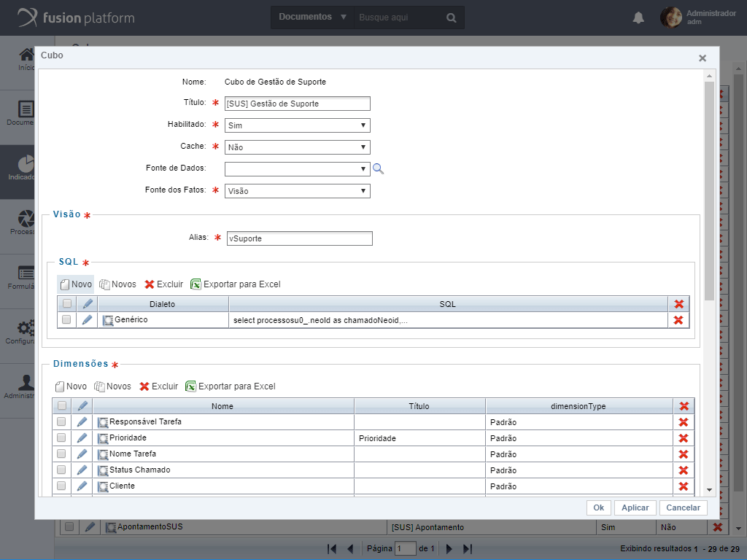Check the Status Chamado row checkbox
Image resolution: width=747 pixels, height=560 pixels.
61,470
